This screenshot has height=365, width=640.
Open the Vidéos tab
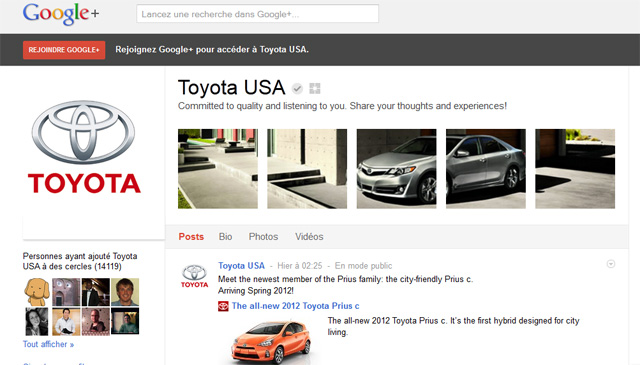pos(309,237)
